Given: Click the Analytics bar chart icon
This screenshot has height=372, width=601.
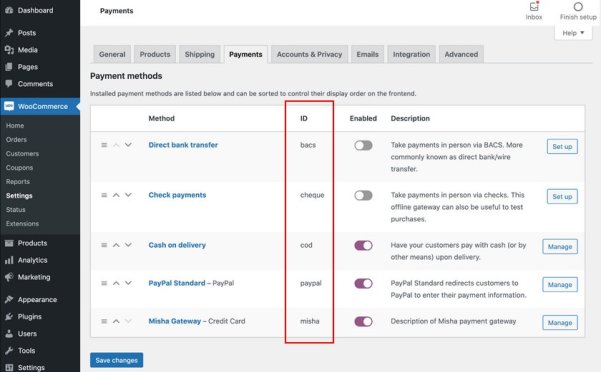Looking at the screenshot, I should (x=9, y=260).
